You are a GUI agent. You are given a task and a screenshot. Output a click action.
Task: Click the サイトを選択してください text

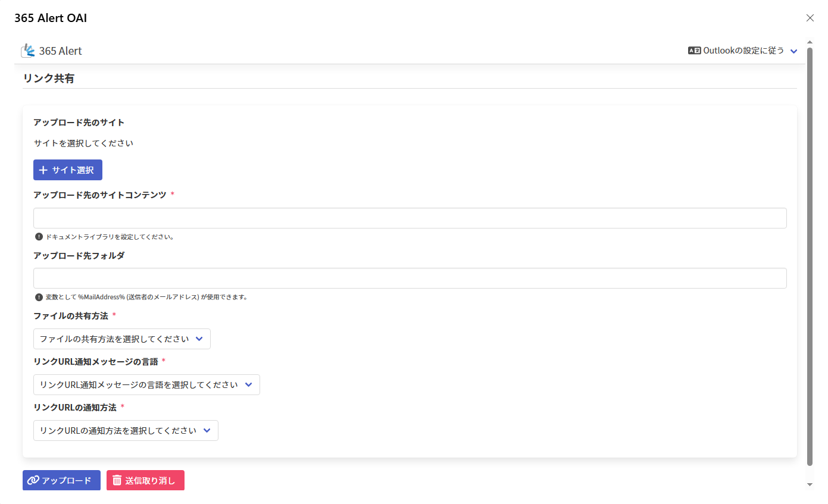[83, 143]
